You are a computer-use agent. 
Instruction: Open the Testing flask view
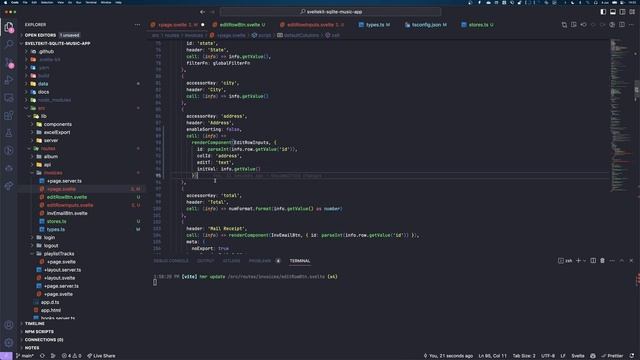[9, 133]
